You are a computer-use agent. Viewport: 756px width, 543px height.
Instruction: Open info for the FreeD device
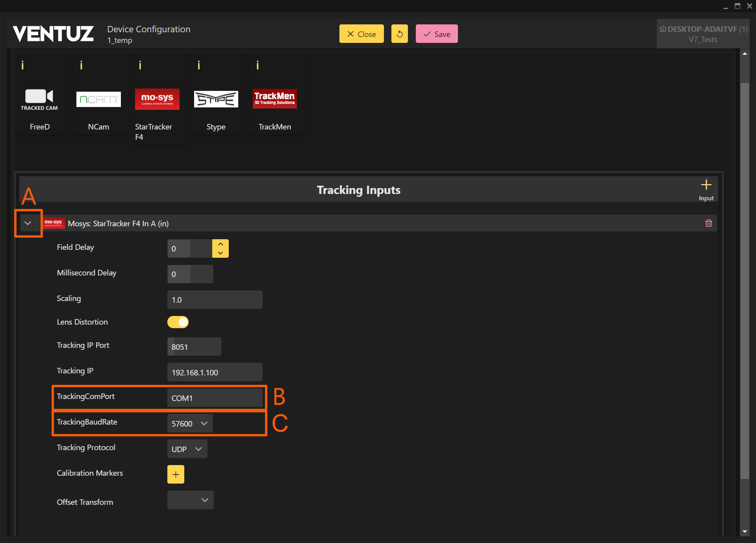click(x=22, y=65)
